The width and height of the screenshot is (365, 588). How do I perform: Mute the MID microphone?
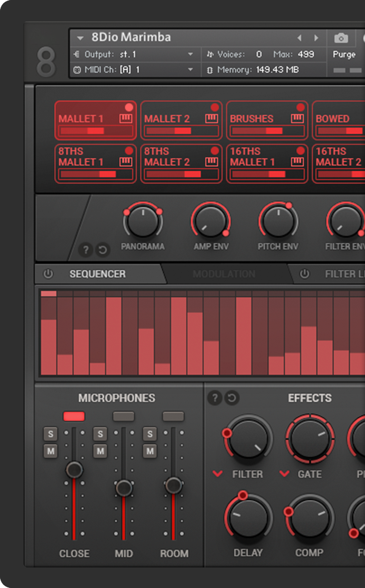click(100, 451)
